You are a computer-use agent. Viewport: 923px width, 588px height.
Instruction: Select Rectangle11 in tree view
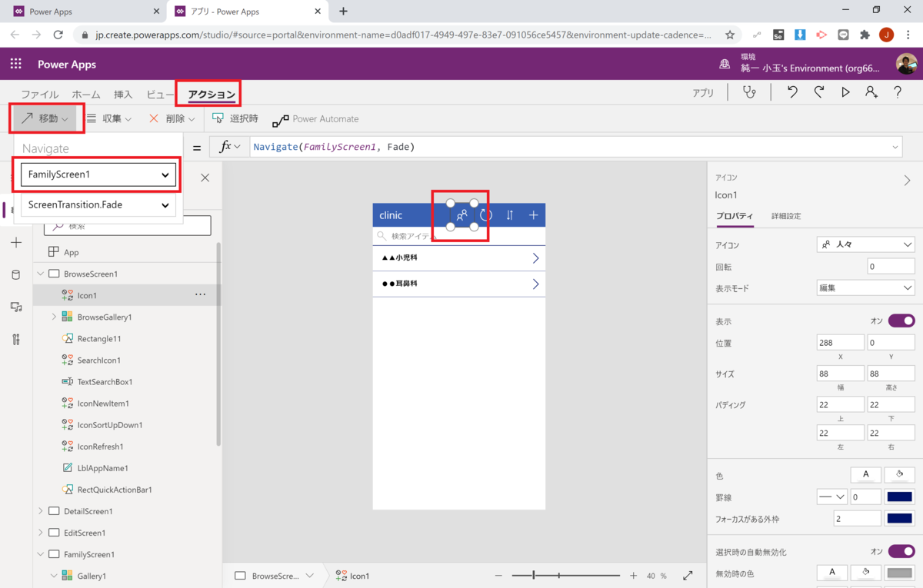pyautogui.click(x=99, y=338)
